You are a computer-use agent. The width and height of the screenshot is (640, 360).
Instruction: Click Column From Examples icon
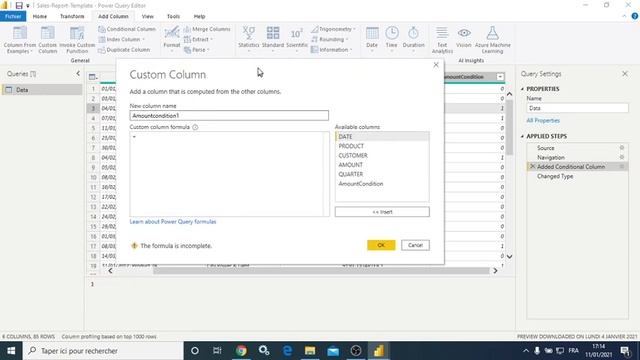pyautogui.click(x=20, y=39)
